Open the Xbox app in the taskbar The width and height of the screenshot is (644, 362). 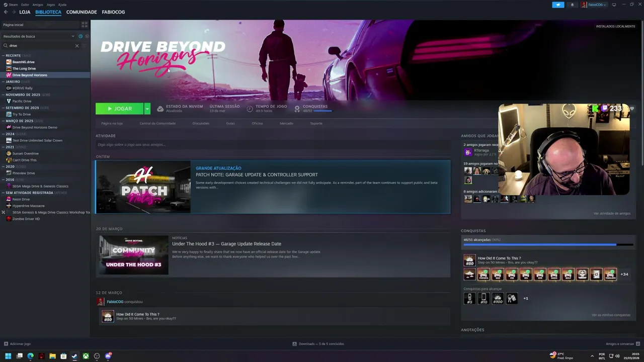pyautogui.click(x=86, y=356)
